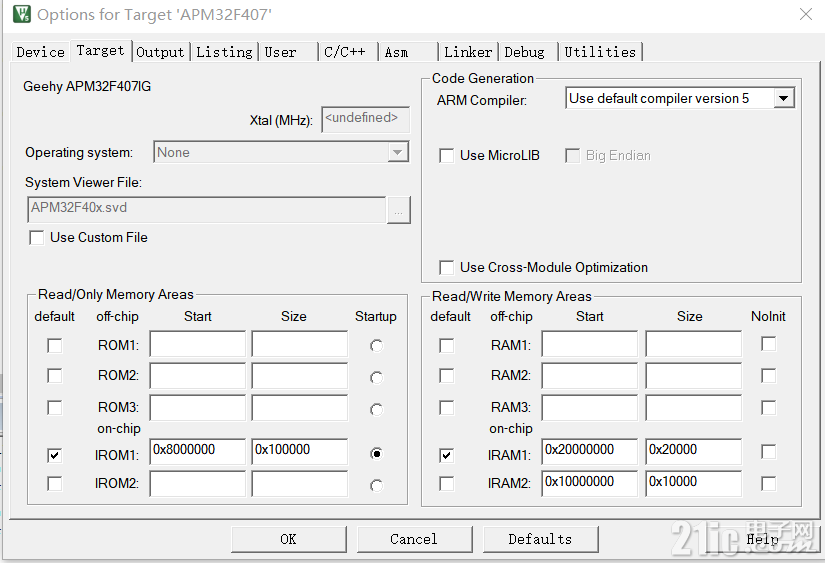This screenshot has height=563, width=825.
Task: Click the System Viewer File path field
Action: tap(206, 209)
